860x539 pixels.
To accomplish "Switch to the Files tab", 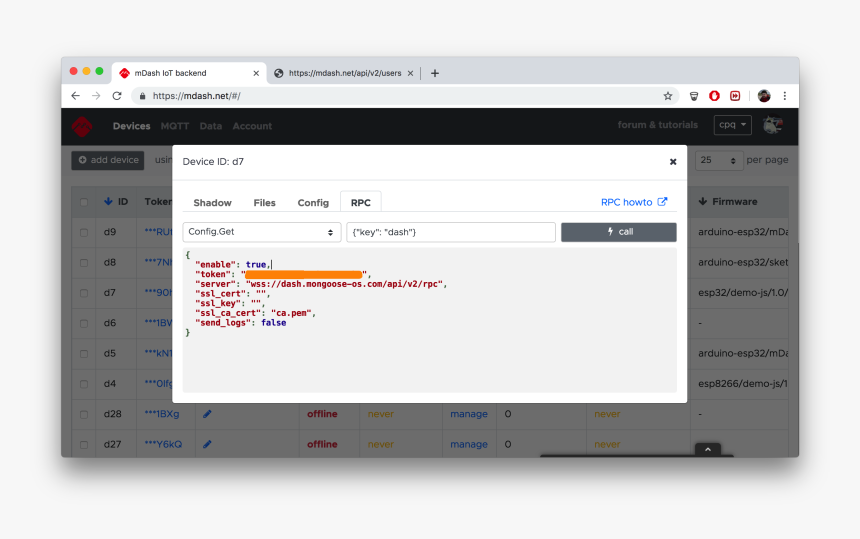I will (x=264, y=202).
